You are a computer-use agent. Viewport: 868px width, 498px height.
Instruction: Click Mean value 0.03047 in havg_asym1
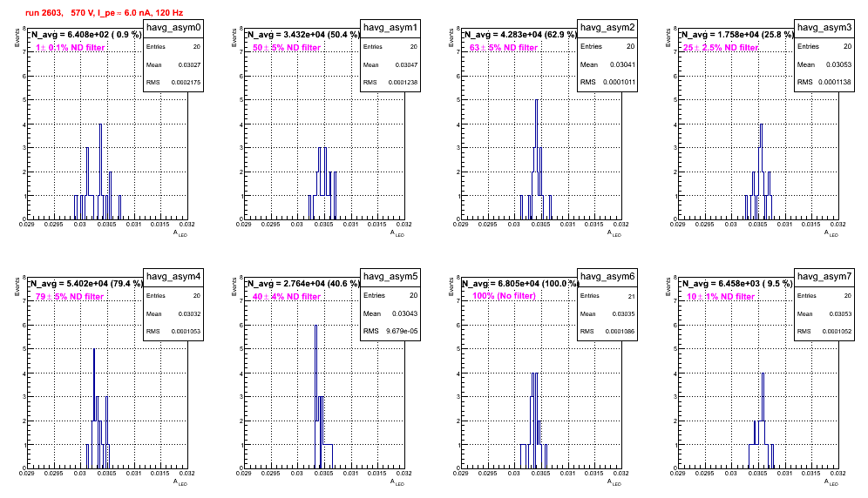[406, 65]
